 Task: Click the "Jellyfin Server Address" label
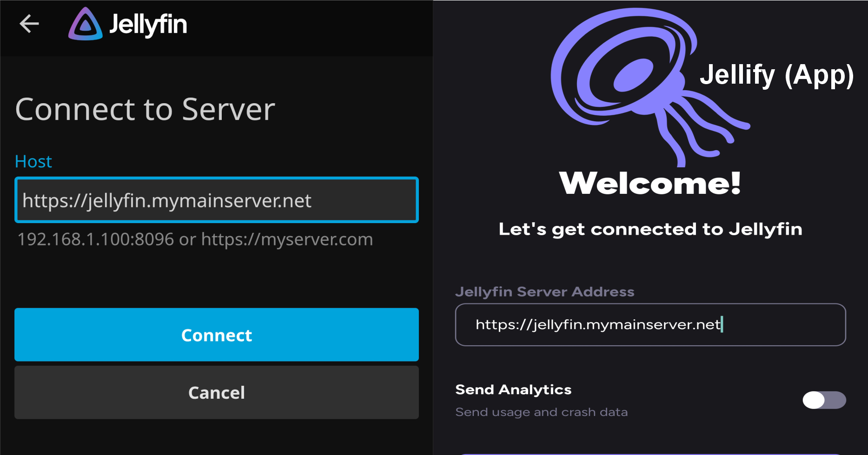[545, 291]
